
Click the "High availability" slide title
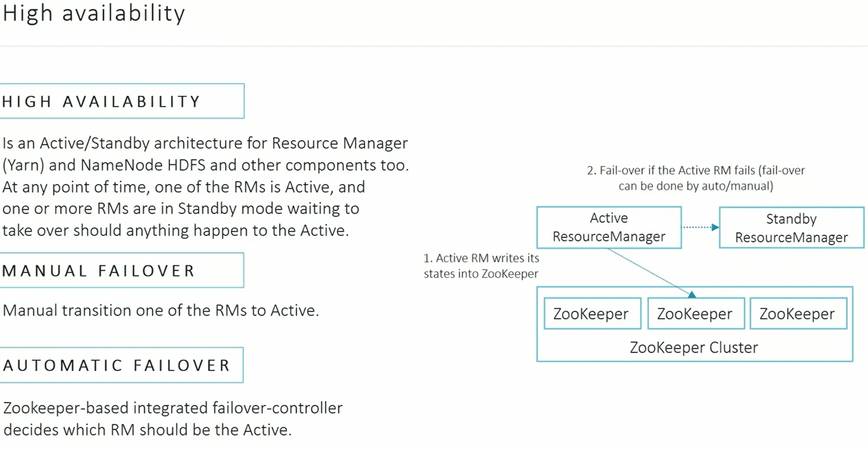tap(93, 14)
